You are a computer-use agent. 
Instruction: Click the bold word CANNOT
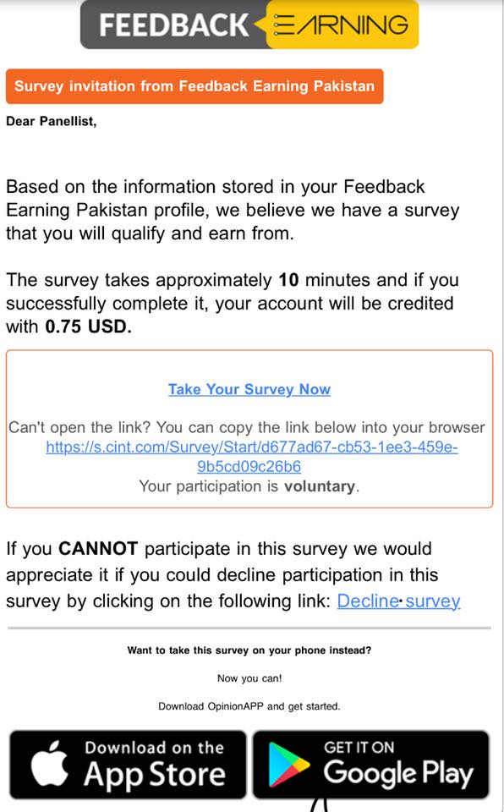click(x=98, y=548)
